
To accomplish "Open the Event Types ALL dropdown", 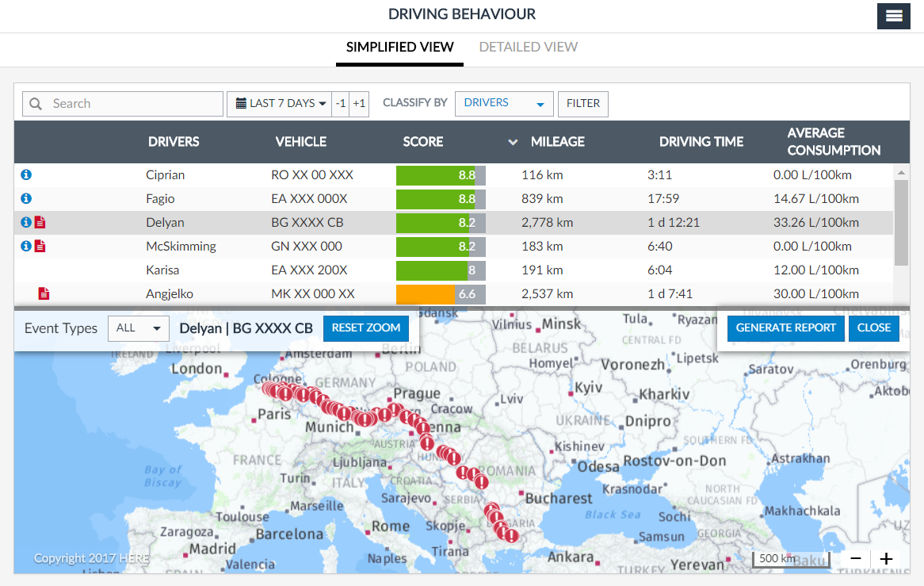I will [138, 328].
